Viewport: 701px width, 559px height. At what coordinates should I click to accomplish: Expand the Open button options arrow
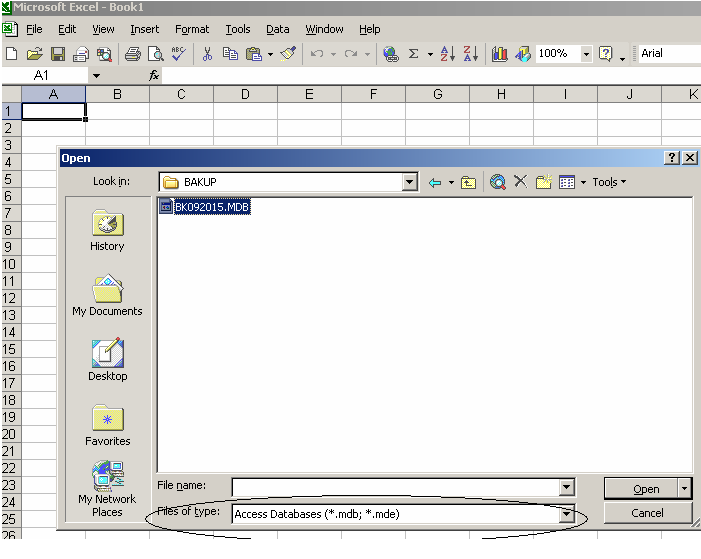coord(684,488)
